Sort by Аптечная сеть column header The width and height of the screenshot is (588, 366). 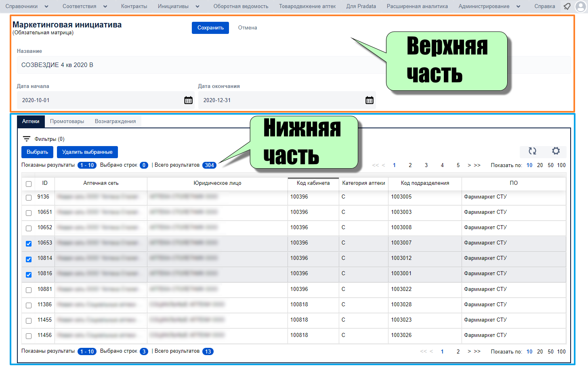[101, 183]
